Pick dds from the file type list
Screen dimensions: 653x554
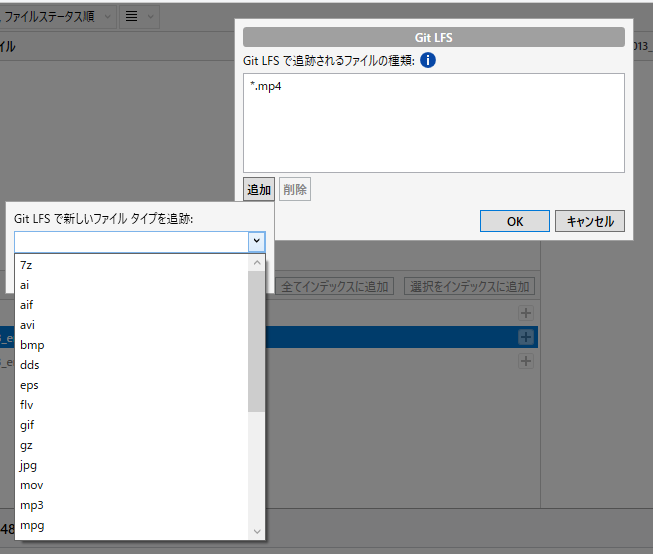point(132,365)
